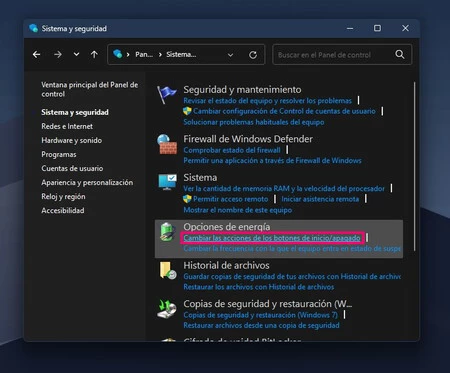
Task: Click 'Guardar copias de seguridad de tus archivos' link
Action: click(x=292, y=276)
